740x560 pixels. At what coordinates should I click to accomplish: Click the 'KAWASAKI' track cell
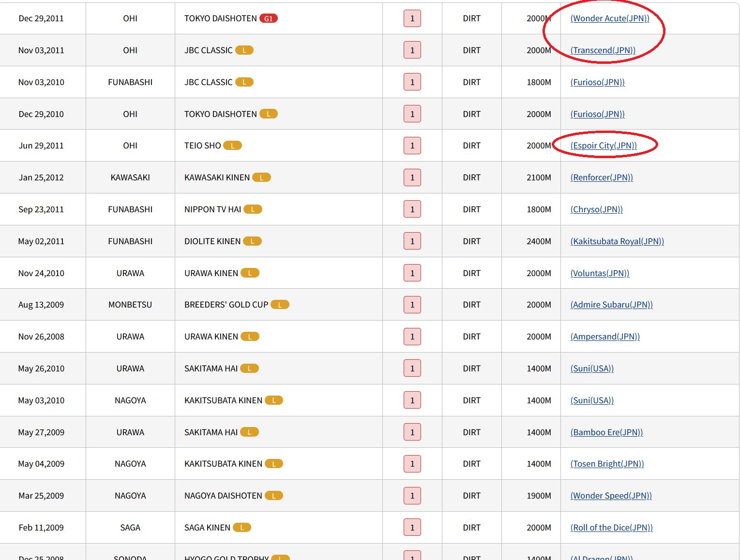click(130, 177)
